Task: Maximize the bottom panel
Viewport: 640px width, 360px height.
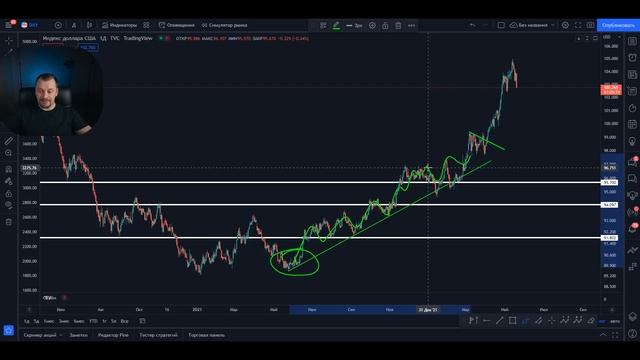Action: coord(615,335)
